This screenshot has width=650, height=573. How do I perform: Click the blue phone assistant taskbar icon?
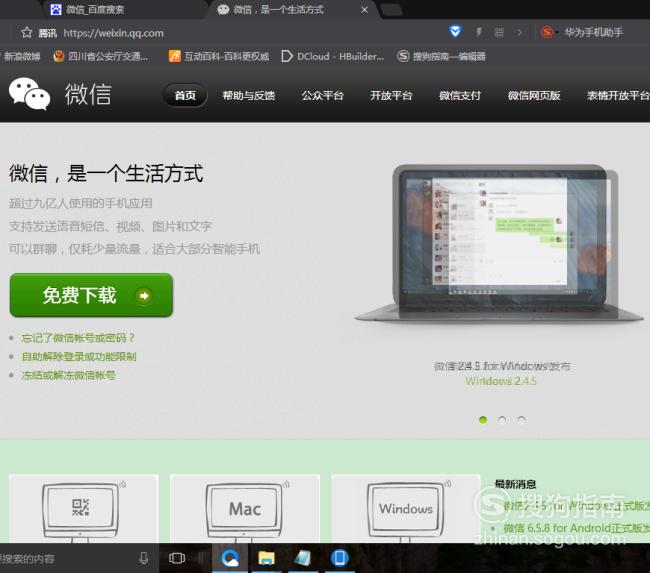(x=340, y=558)
